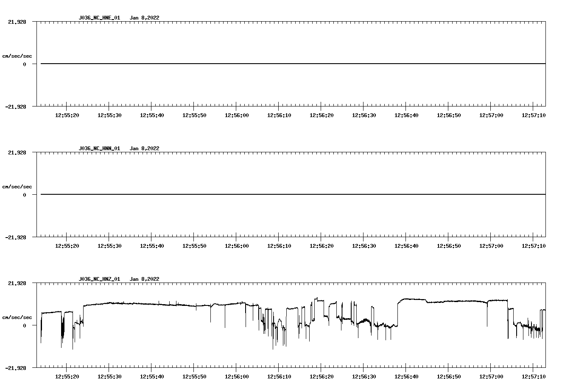Click the 12:56:20 time label under HNN plot
Screen dimensions: 576x392
(x=322, y=246)
